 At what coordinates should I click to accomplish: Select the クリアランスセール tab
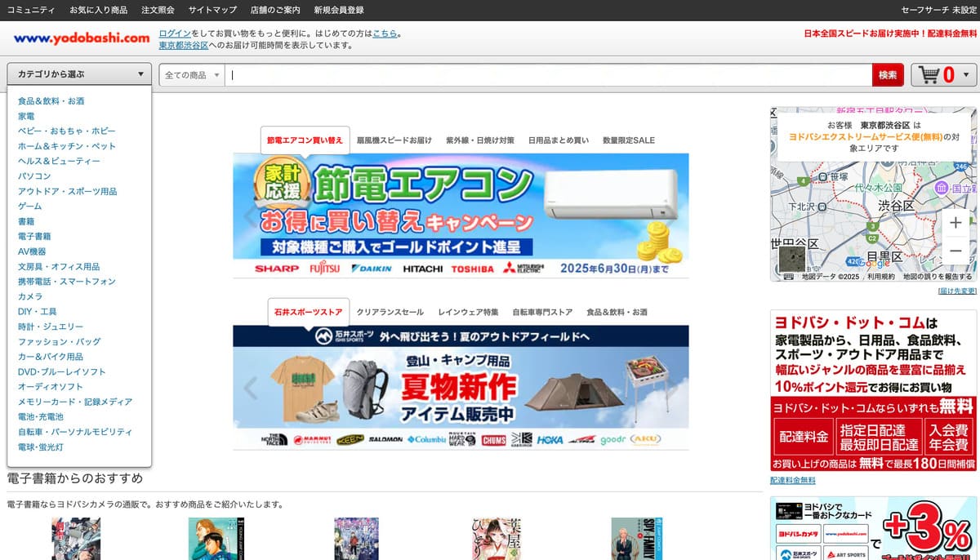pos(390,312)
